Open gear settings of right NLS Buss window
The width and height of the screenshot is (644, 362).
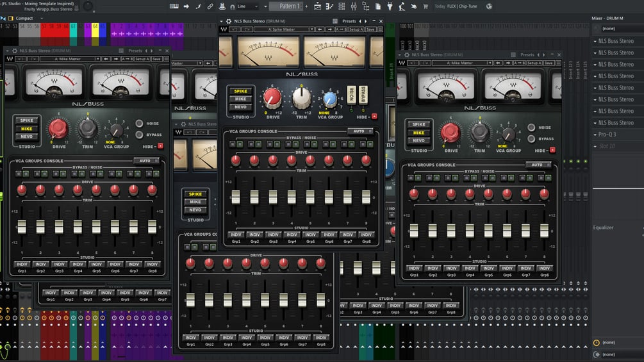[407, 54]
